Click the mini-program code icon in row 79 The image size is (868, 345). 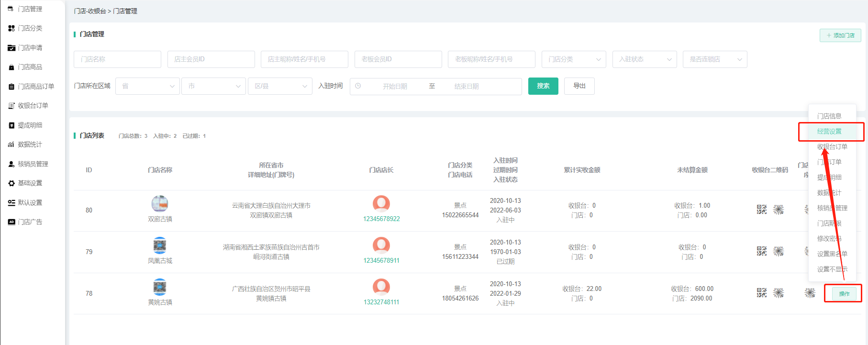(779, 251)
